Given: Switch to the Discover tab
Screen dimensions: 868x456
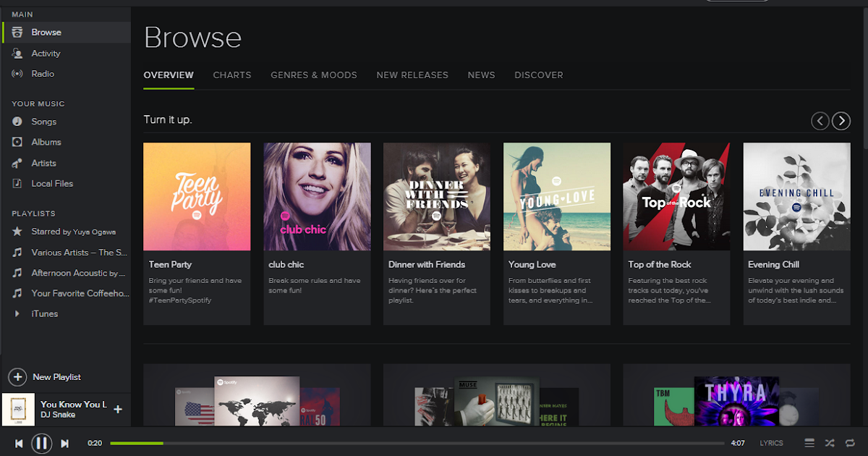Looking at the screenshot, I should pos(539,75).
